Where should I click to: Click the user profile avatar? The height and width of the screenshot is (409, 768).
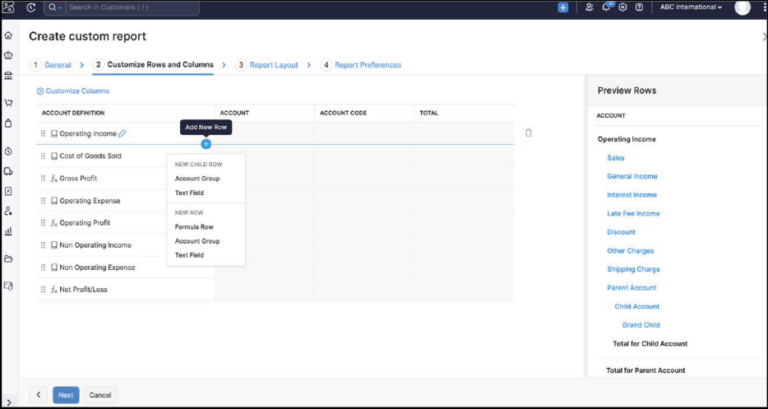click(x=743, y=7)
